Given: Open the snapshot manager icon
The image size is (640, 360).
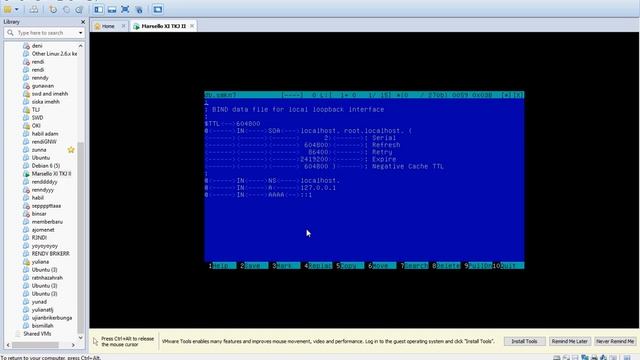Looking at the screenshot, I should click(79, 9).
